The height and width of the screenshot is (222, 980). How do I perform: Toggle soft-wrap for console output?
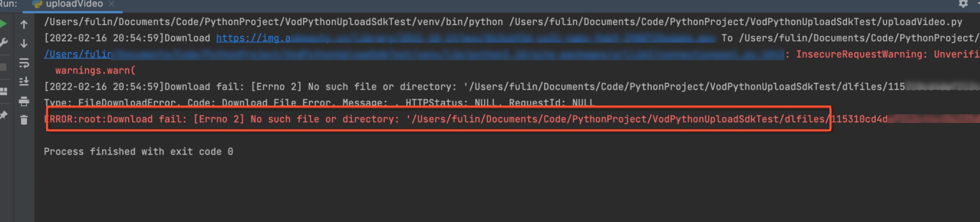coord(24,63)
